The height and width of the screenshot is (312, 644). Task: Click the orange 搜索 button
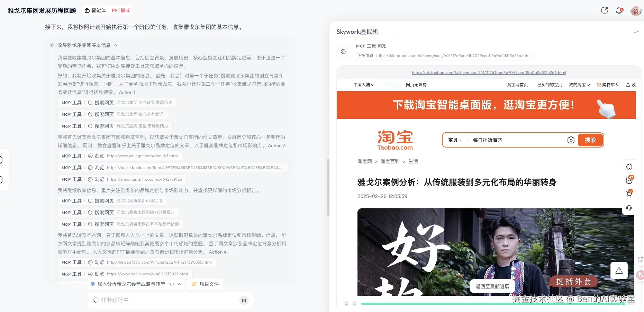(x=590, y=140)
